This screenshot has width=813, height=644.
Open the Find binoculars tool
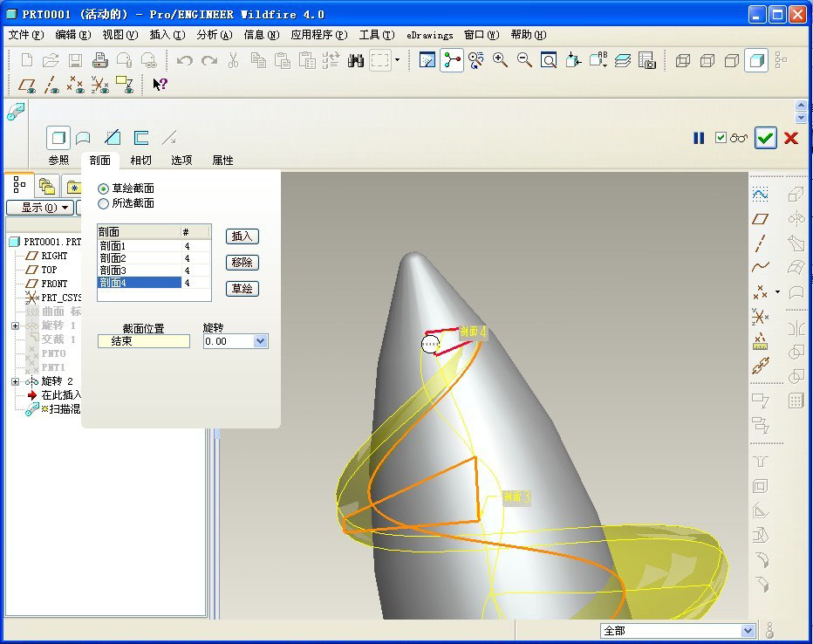pyautogui.click(x=356, y=60)
